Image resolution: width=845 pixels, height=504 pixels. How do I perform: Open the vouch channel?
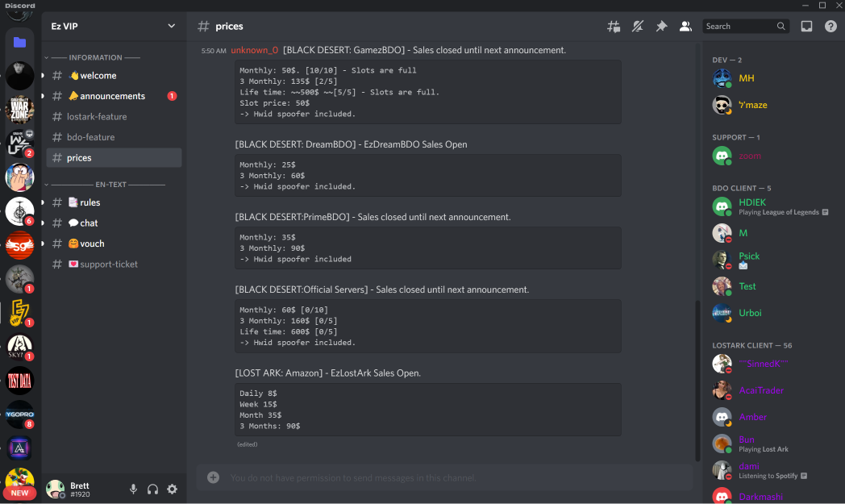point(114,244)
